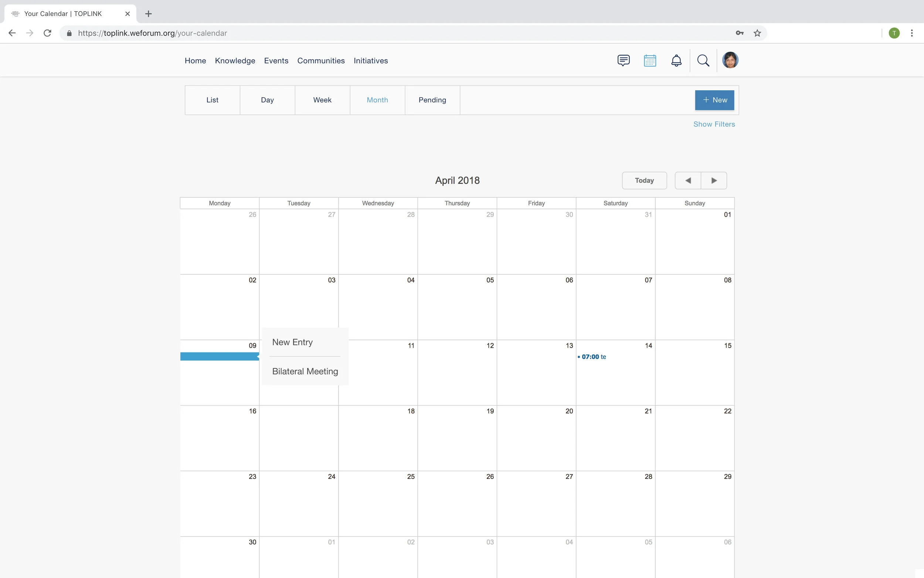This screenshot has height=578, width=924.
Task: Open the 07:00 te event
Action: (x=593, y=356)
